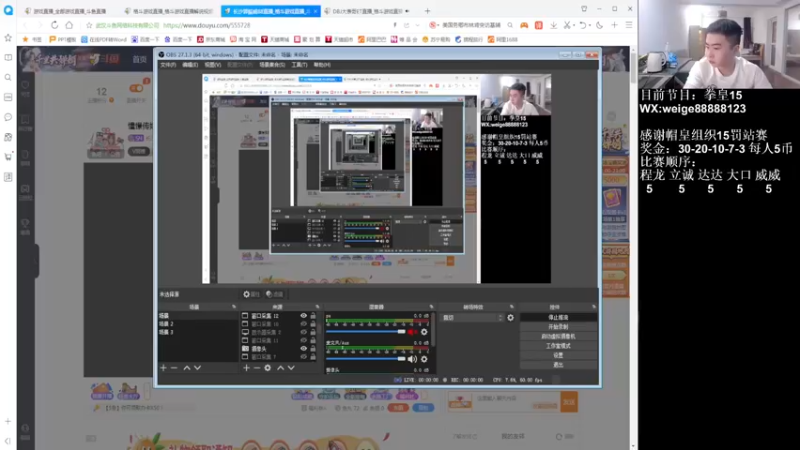Pop out the 来源 dock panel
The height and width of the screenshot is (450, 800).
click(317, 307)
